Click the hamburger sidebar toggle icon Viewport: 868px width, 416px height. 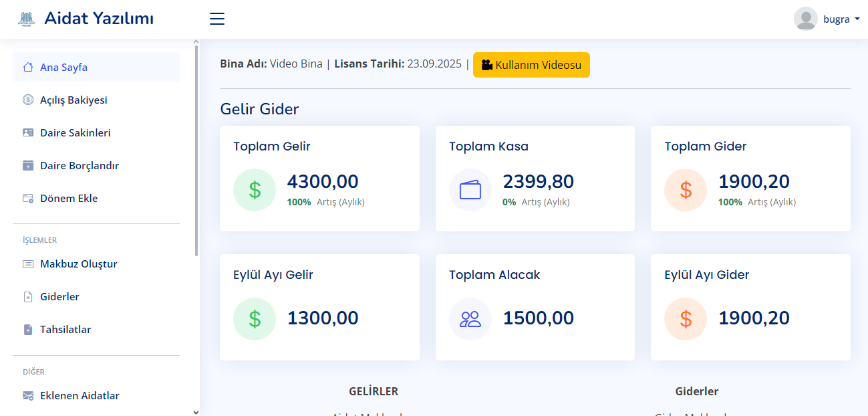tap(217, 19)
